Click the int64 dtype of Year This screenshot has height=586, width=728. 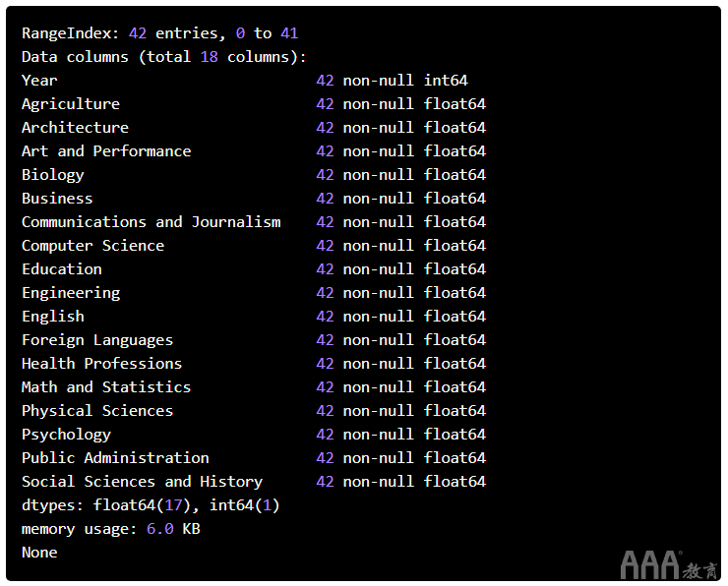[x=446, y=81]
